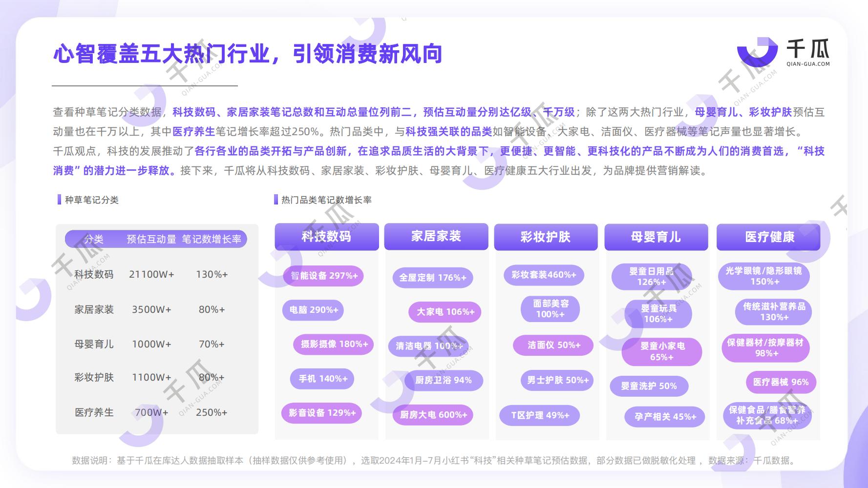The image size is (868, 488).
Task: Select the 彩妆护肤 category header
Action: pyautogui.click(x=546, y=237)
